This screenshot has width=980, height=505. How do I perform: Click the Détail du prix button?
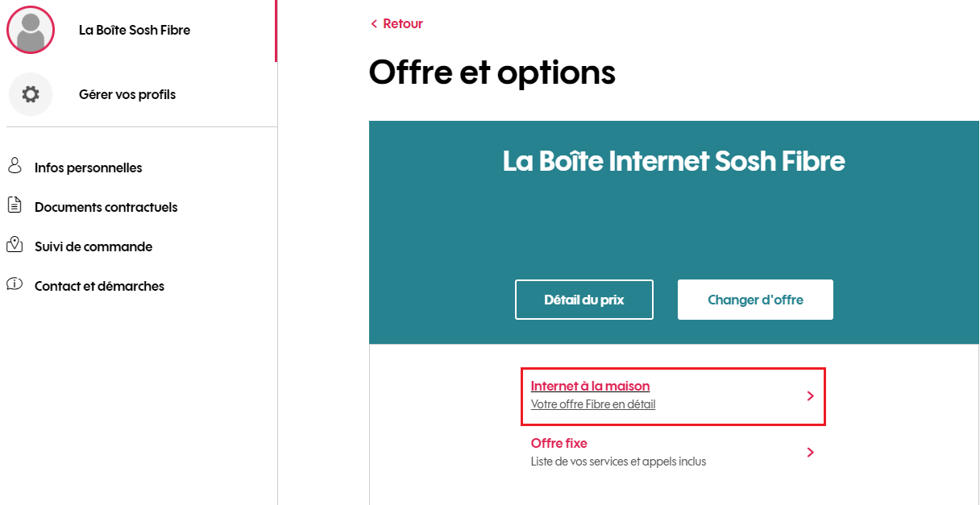pos(584,300)
